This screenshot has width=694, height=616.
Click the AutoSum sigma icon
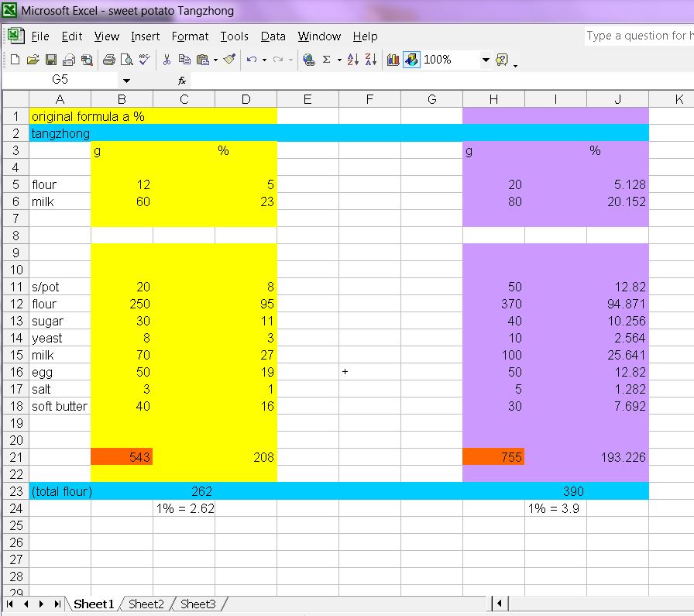(326, 60)
